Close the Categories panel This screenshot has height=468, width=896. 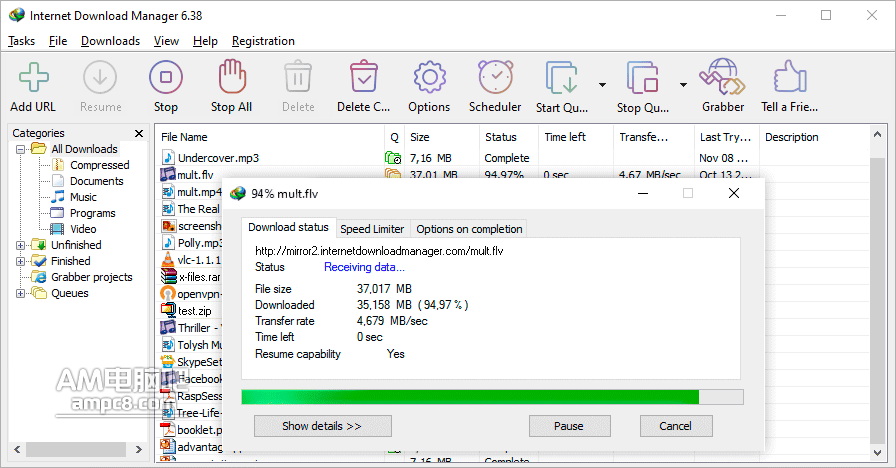click(x=139, y=133)
